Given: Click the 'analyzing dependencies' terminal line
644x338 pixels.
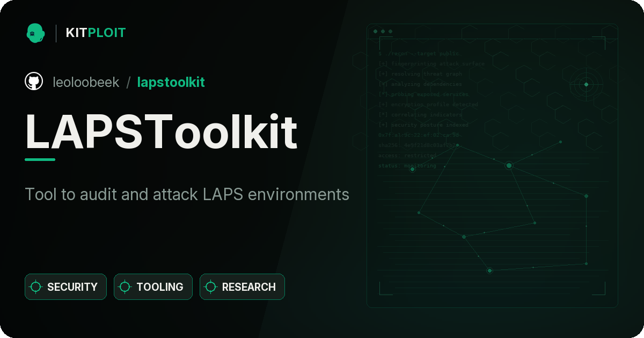Looking at the screenshot, I should [420, 84].
